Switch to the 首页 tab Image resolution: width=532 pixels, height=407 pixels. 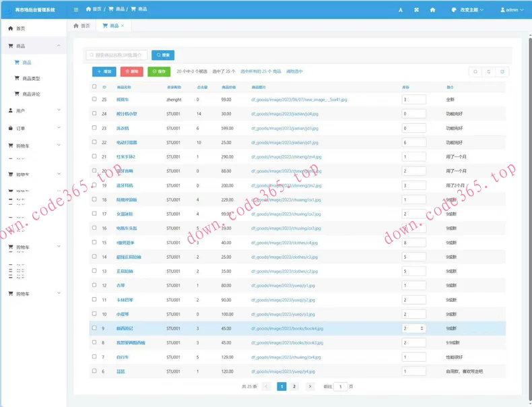(x=81, y=26)
